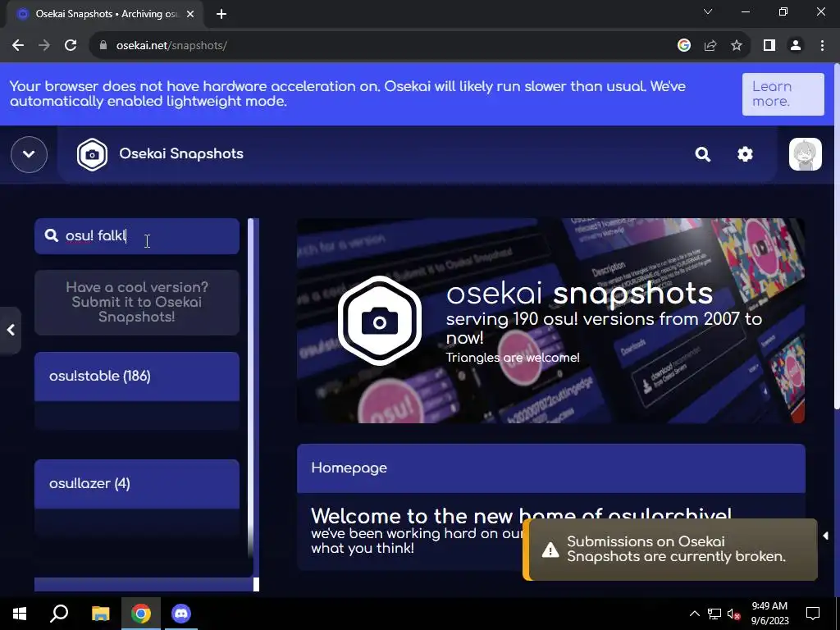Open the tab search dropdown arrow
The width and height of the screenshot is (840, 630).
[x=708, y=11]
